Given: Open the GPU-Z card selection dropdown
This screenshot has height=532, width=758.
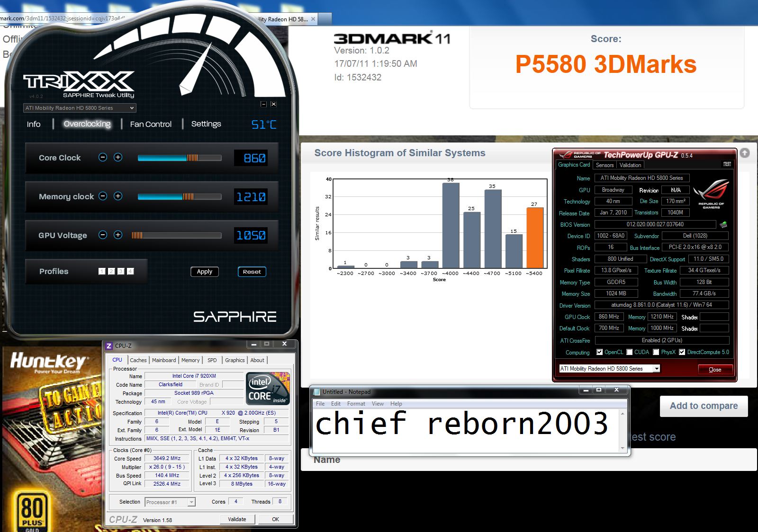Looking at the screenshot, I should [609, 369].
